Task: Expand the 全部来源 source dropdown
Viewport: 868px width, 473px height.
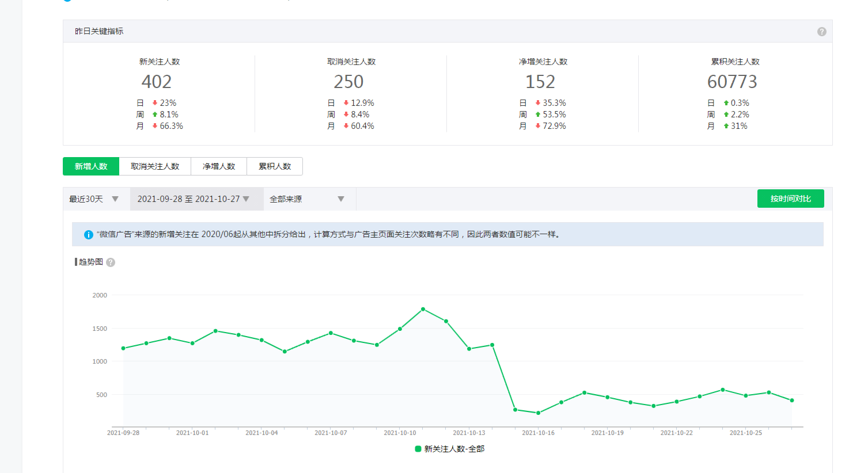Action: [x=307, y=199]
